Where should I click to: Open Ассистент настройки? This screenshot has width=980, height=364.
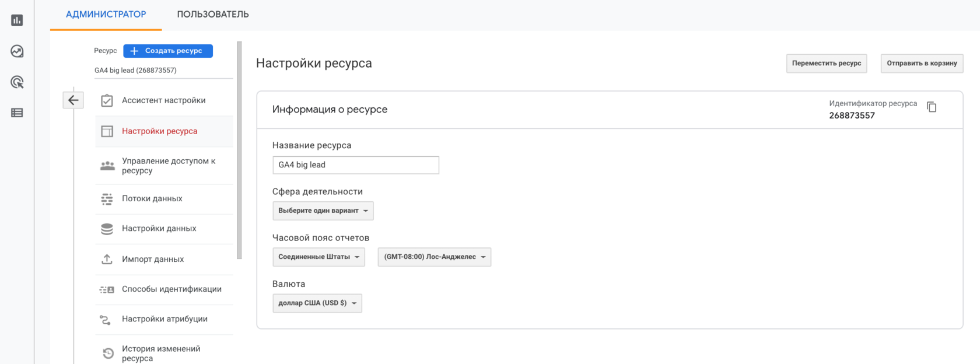coord(163,100)
